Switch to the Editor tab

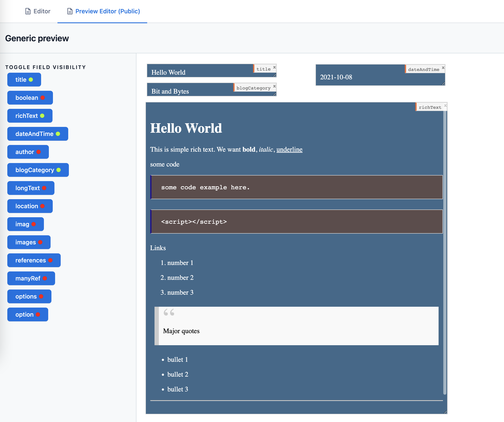(38, 11)
